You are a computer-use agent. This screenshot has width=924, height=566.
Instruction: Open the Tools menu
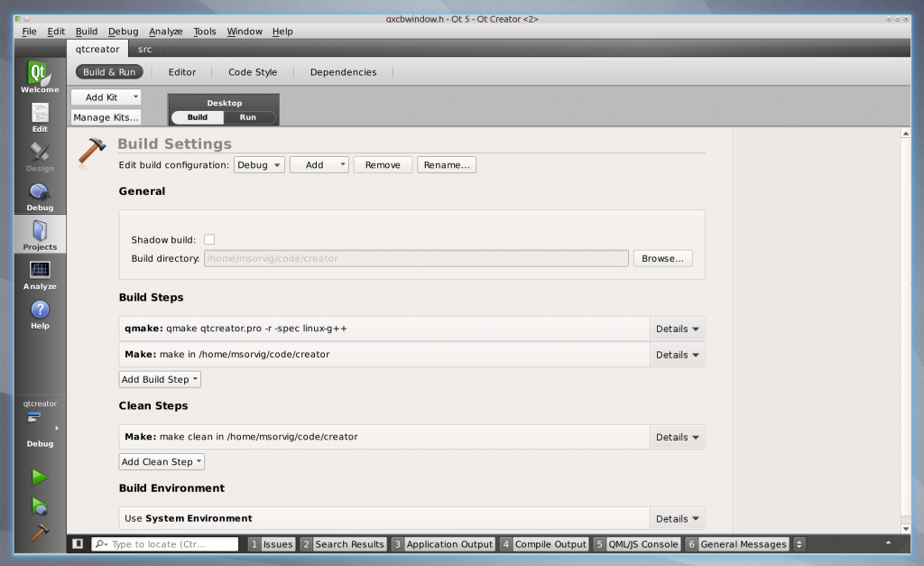click(205, 31)
